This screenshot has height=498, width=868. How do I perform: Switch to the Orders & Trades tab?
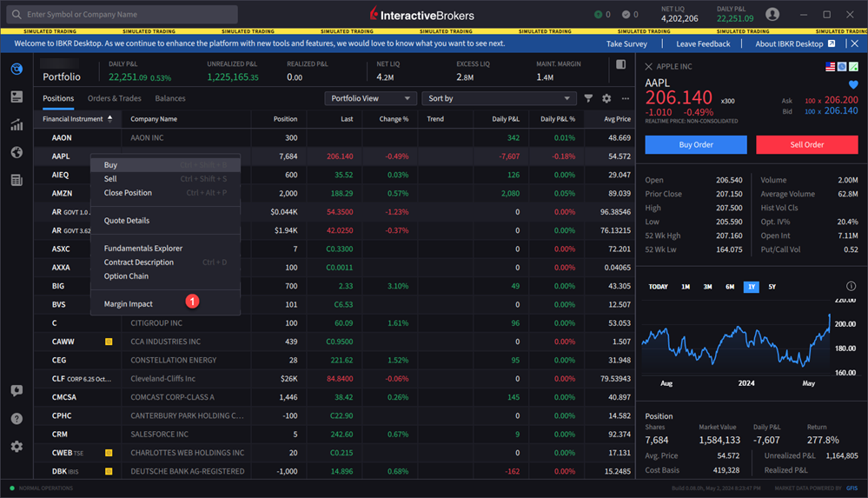coord(114,98)
